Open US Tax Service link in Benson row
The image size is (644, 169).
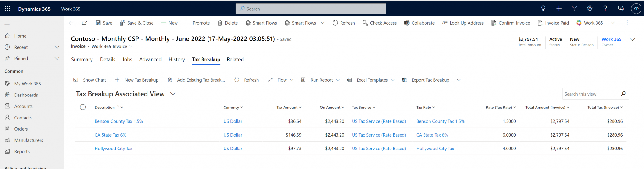[379, 121]
